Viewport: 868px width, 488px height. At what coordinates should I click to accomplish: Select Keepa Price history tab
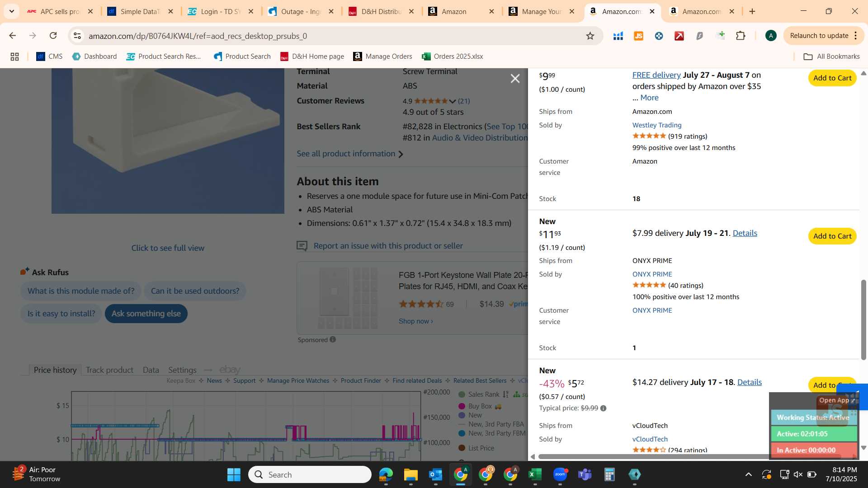(x=55, y=370)
